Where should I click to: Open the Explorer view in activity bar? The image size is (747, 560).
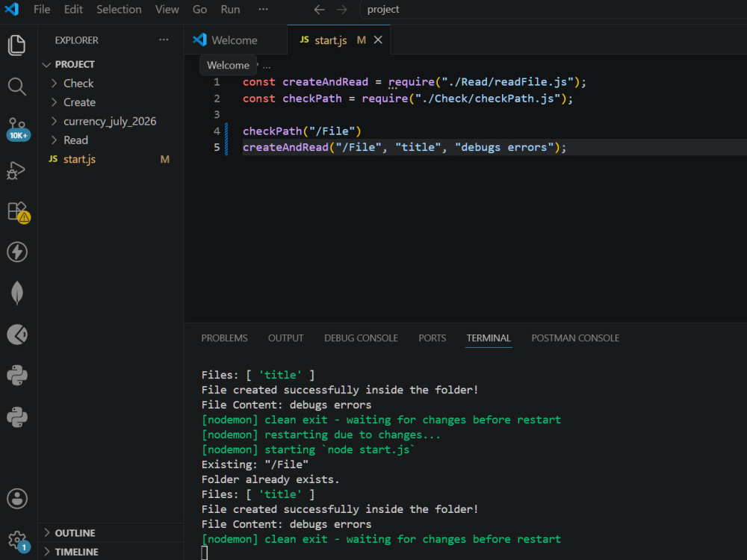[17, 46]
